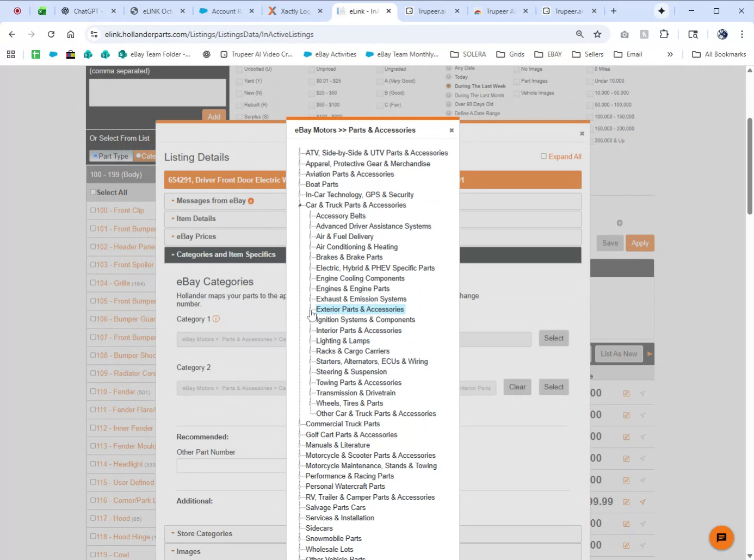The width and height of the screenshot is (754, 560).
Task: Open the extensions puzzle icon
Action: [664, 34]
